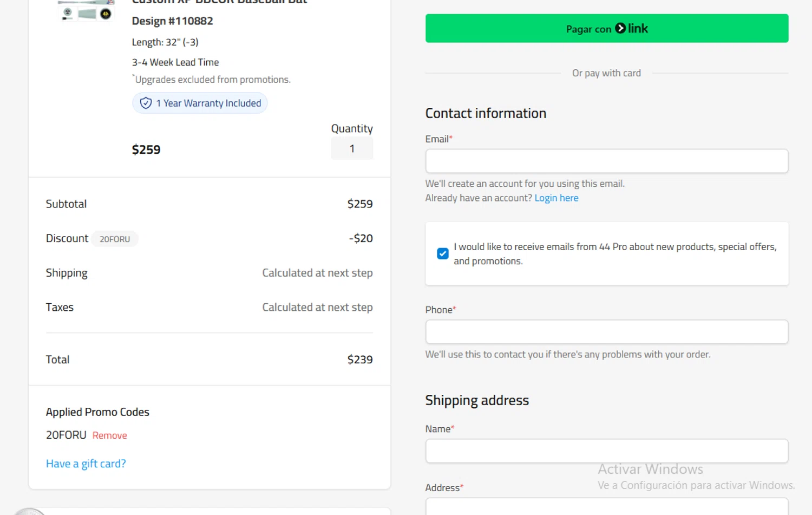Click the baseball bat product thumbnail
Viewport: 812px width, 515px height.
tap(87, 11)
